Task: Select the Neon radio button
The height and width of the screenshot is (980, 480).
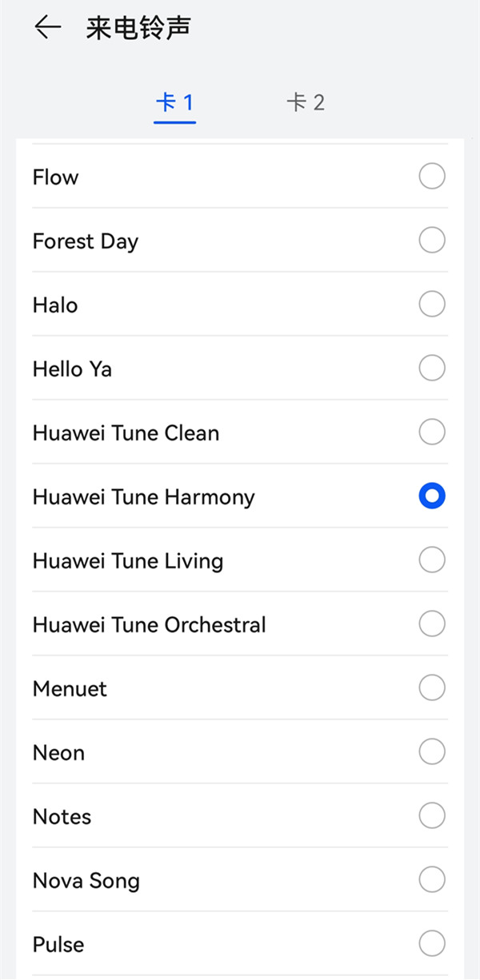Action: (x=432, y=752)
